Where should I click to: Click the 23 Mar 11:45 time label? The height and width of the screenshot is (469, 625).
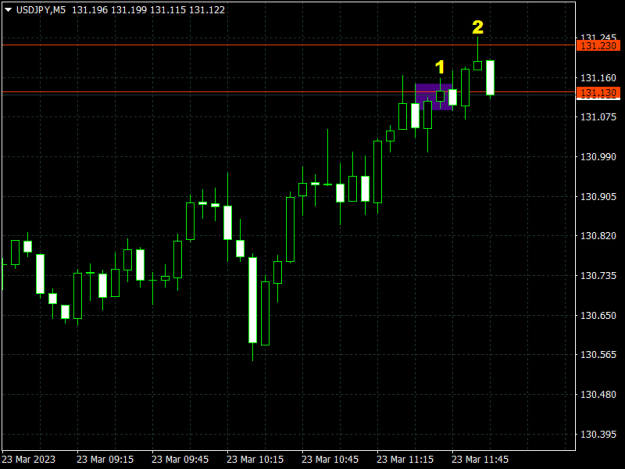click(480, 459)
